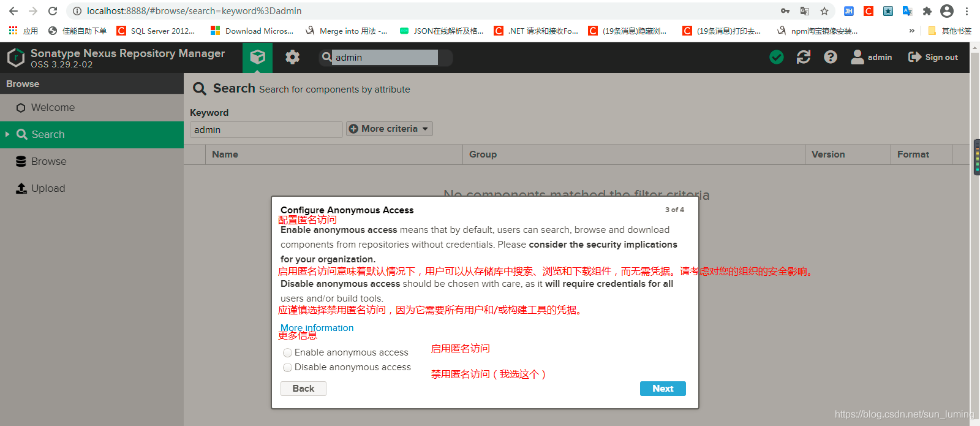Screen dimensions: 980x426
Task: Open the Merge into bookmark
Action: (x=346, y=31)
